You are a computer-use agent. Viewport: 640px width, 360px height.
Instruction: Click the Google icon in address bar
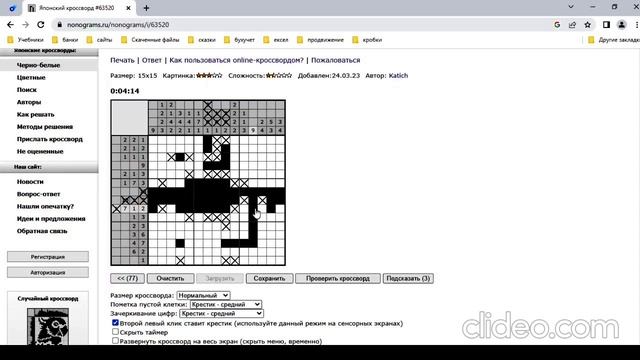tap(557, 25)
